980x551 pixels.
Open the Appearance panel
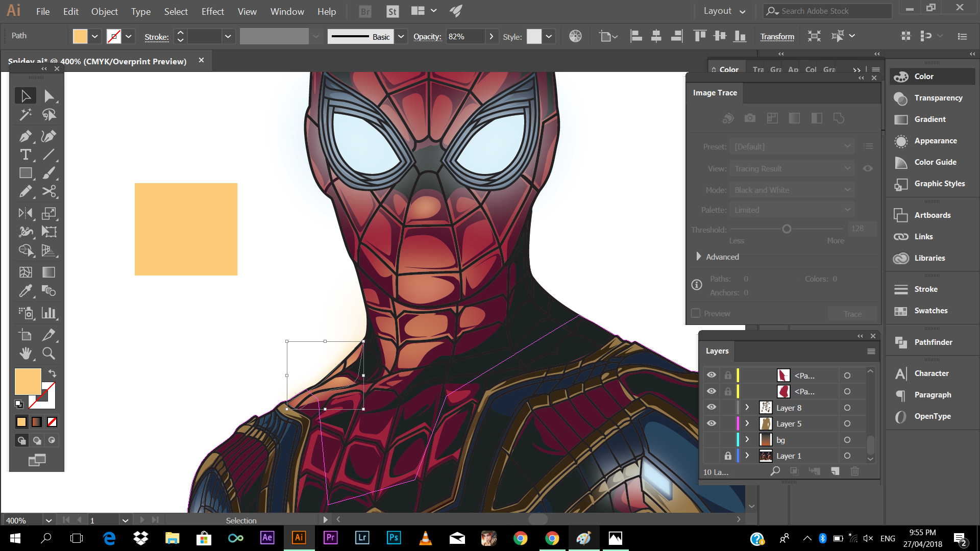point(935,141)
